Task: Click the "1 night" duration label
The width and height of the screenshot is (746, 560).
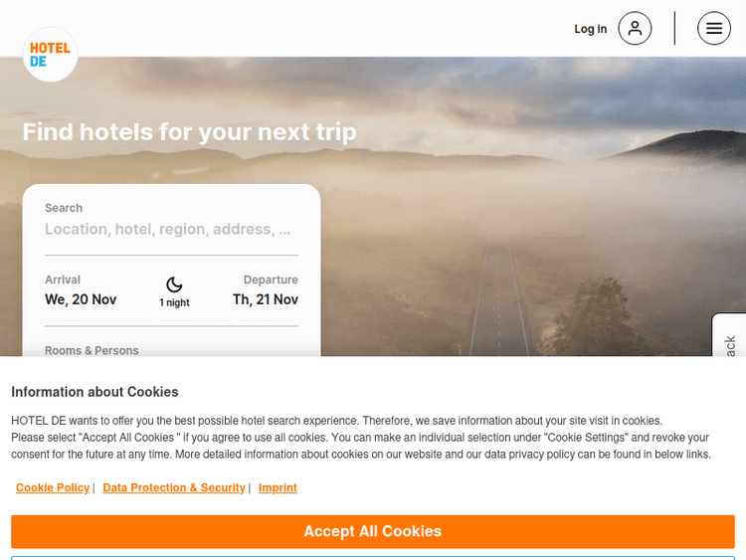Action: pyautogui.click(x=174, y=302)
